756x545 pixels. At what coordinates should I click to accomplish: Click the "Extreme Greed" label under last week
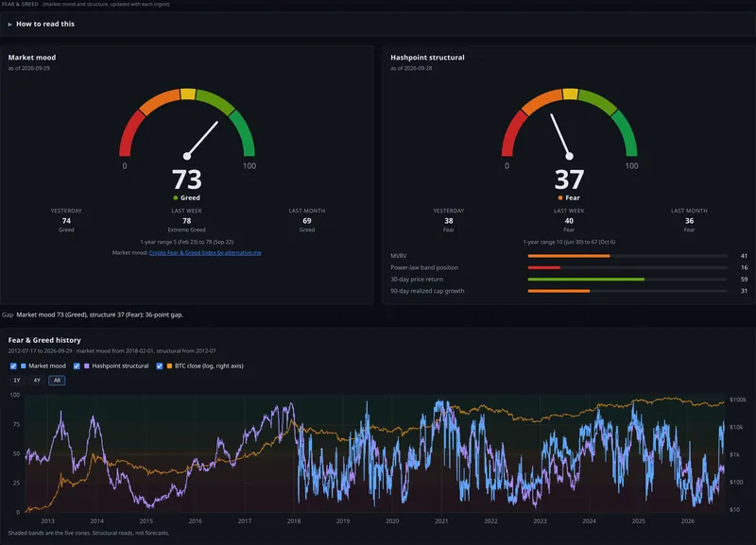click(x=186, y=230)
